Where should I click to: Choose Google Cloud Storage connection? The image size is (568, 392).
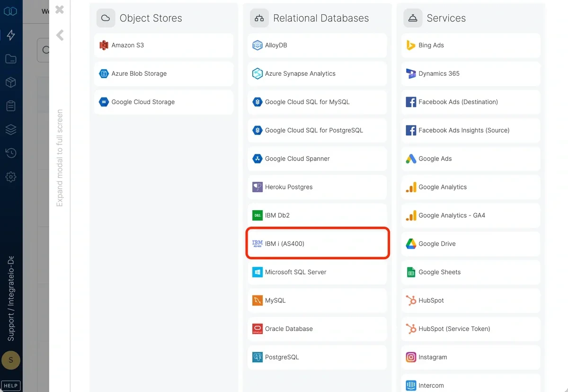tap(164, 102)
